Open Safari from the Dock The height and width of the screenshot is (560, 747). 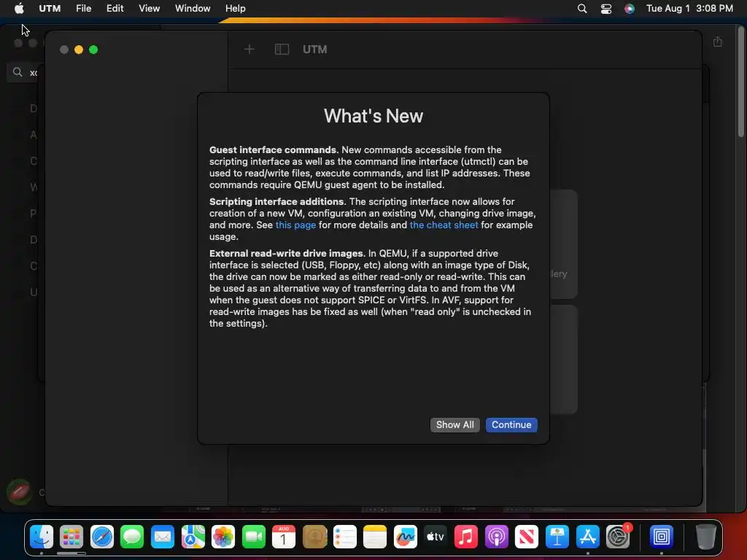pyautogui.click(x=102, y=537)
